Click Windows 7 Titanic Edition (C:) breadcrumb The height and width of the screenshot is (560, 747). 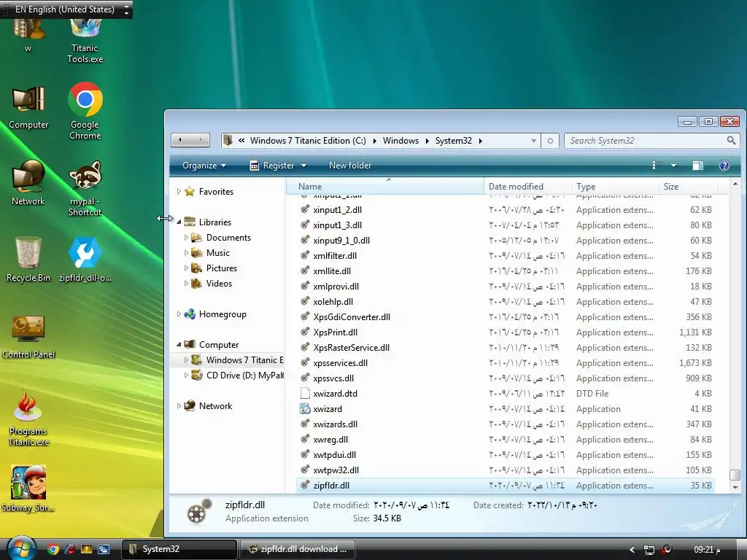click(x=309, y=141)
